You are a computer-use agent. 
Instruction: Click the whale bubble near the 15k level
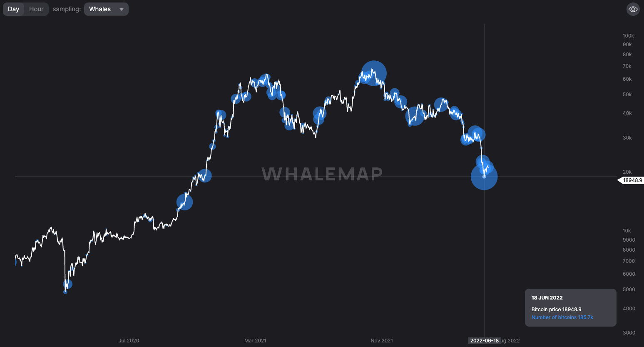(x=184, y=202)
